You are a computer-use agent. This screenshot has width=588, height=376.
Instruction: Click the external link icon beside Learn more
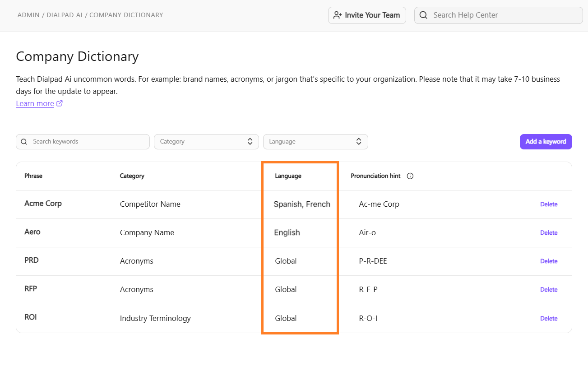pyautogui.click(x=60, y=103)
